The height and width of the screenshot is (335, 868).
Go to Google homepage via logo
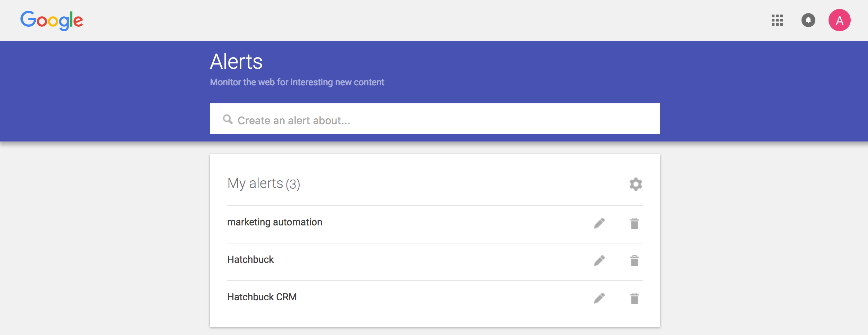pyautogui.click(x=52, y=20)
